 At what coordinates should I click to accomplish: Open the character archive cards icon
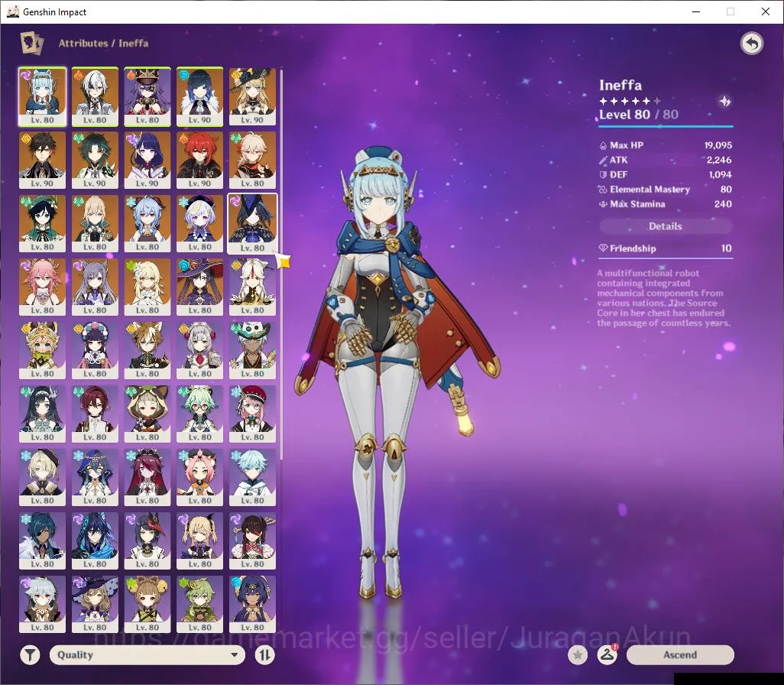coord(31,43)
